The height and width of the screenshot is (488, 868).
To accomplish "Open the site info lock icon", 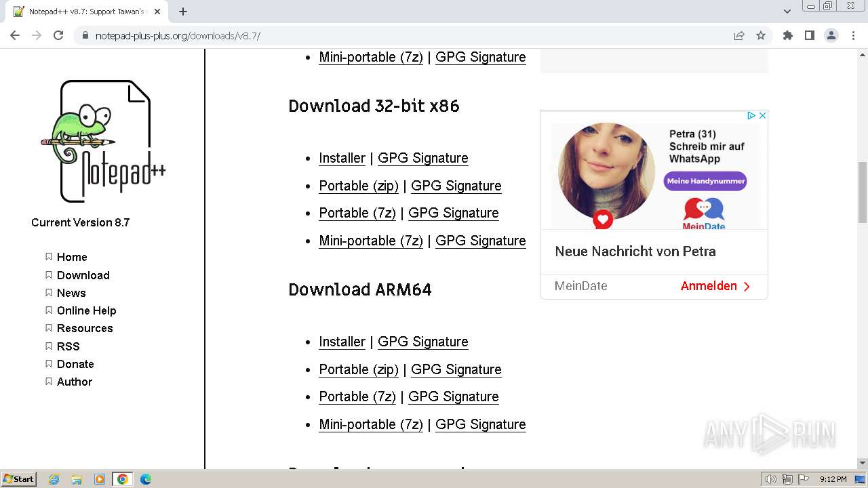I will 85,36.
